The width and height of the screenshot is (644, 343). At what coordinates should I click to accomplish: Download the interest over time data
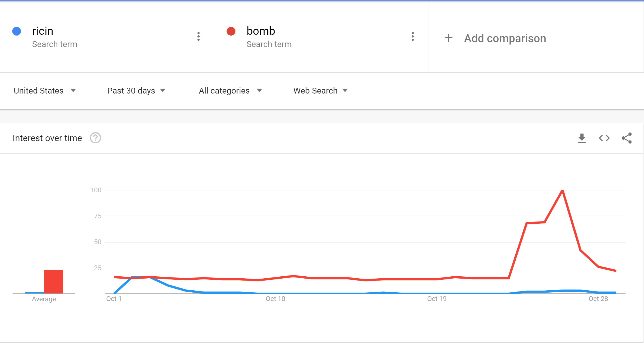click(582, 138)
